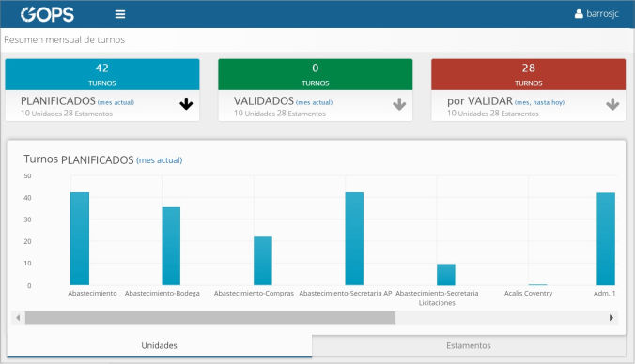Click chart scrollbar left arrow
Image resolution: width=635 pixels, height=364 pixels.
(x=18, y=318)
